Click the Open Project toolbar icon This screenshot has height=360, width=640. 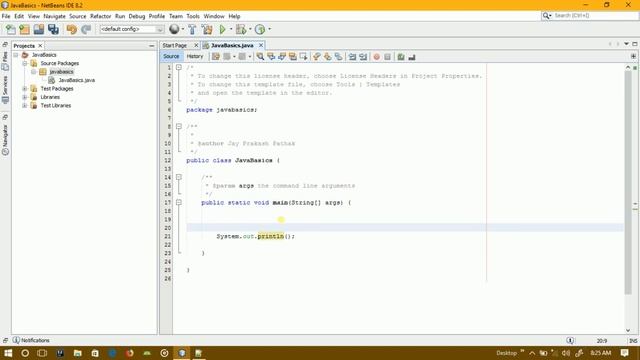pos(39,29)
